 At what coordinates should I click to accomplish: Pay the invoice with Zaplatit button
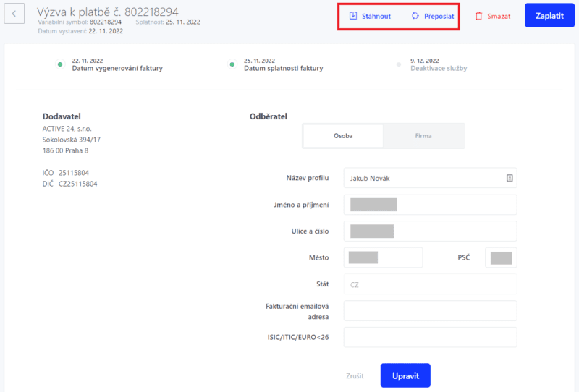(549, 15)
